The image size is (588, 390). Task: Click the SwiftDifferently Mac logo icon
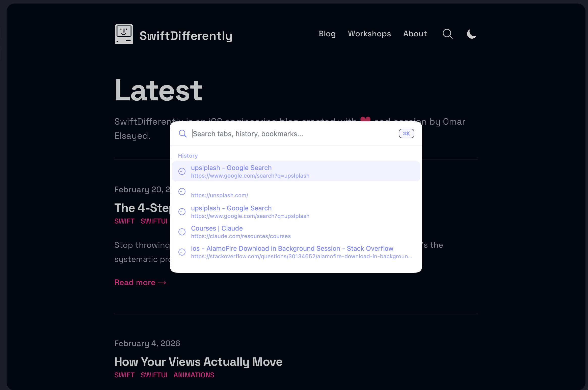pyautogui.click(x=124, y=34)
